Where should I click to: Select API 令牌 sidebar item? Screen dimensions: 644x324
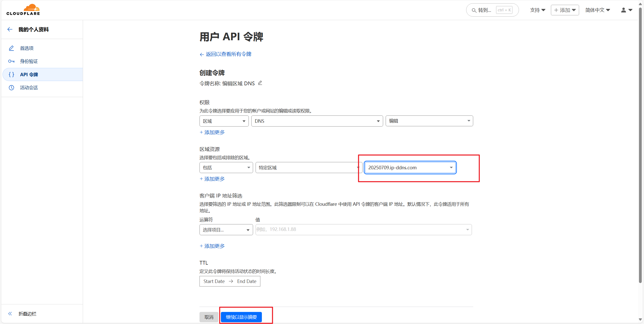pos(43,74)
